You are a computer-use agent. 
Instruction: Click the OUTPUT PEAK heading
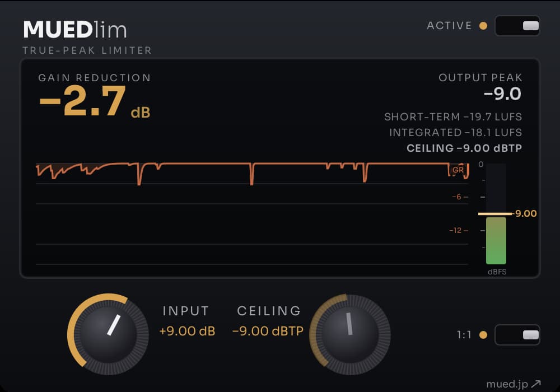tap(480, 78)
